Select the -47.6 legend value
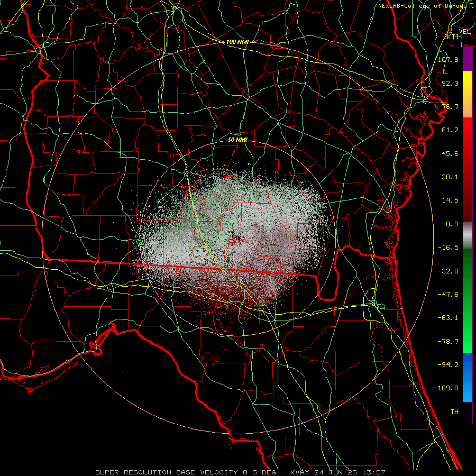476x476 pixels. [x=448, y=295]
